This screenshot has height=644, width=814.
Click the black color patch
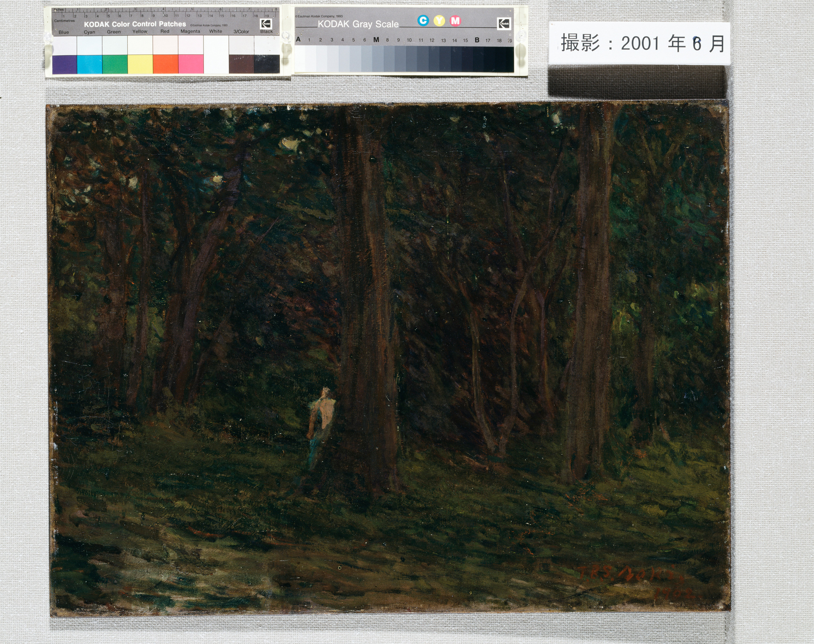point(267,64)
